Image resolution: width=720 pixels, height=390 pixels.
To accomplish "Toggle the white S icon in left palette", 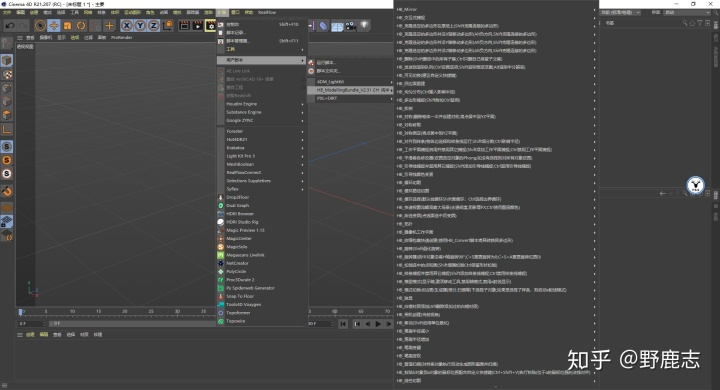I will coord(7,174).
